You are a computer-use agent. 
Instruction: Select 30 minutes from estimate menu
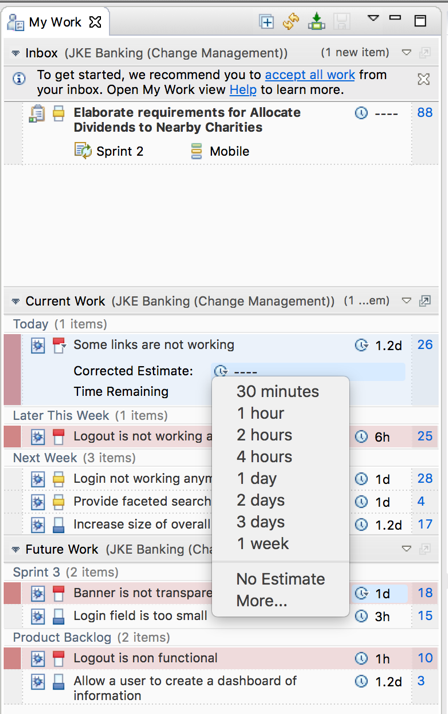280,392
